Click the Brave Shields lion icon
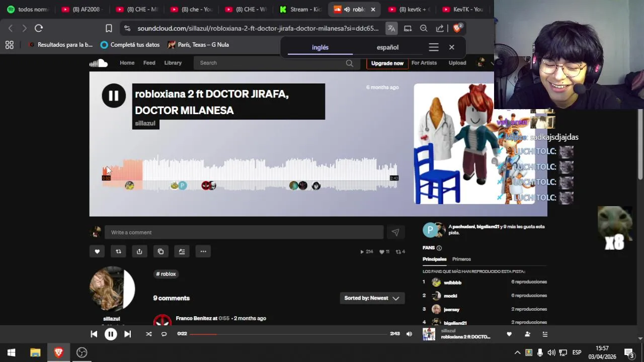Viewport: 644px width, 362px height. [x=457, y=28]
